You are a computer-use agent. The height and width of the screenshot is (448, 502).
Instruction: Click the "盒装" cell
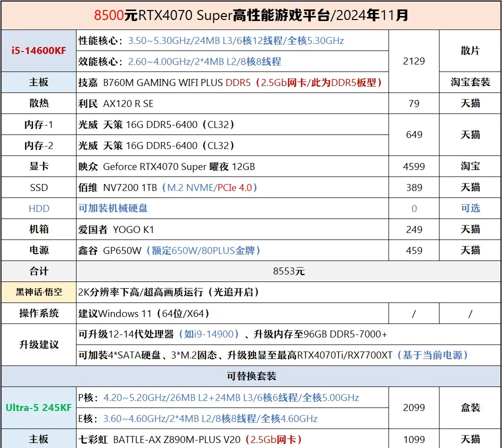pyautogui.click(x=470, y=407)
